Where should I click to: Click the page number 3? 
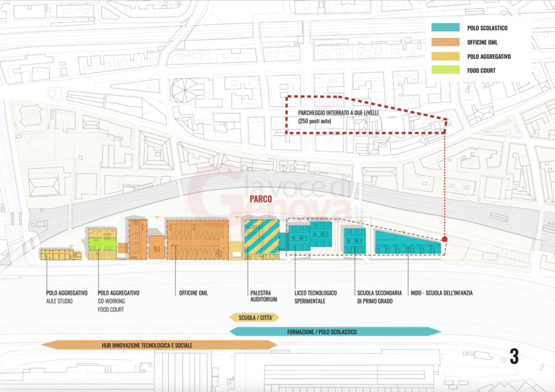pos(514,357)
